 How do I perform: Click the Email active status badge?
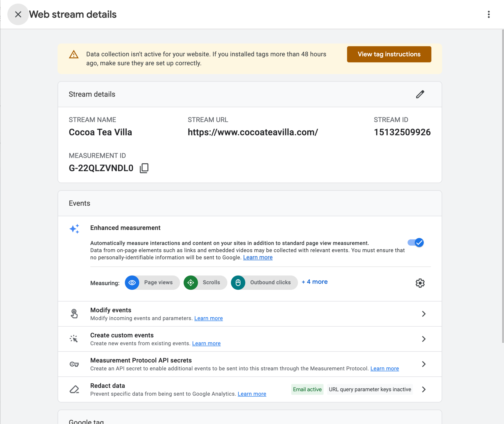click(307, 389)
